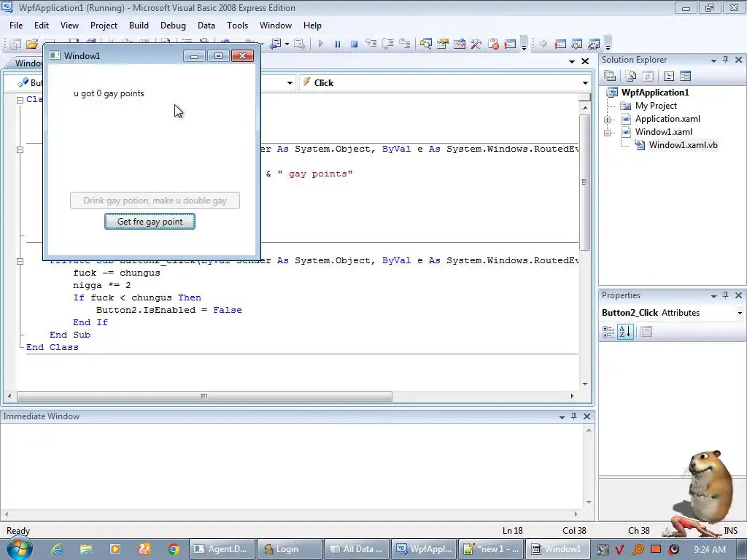The height and width of the screenshot is (560, 747).
Task: Collapse the Window1.xaml tree node
Action: pyautogui.click(x=608, y=133)
